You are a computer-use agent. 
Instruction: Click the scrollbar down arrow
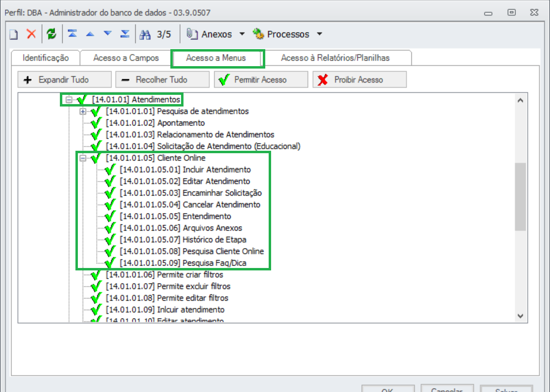(520, 316)
